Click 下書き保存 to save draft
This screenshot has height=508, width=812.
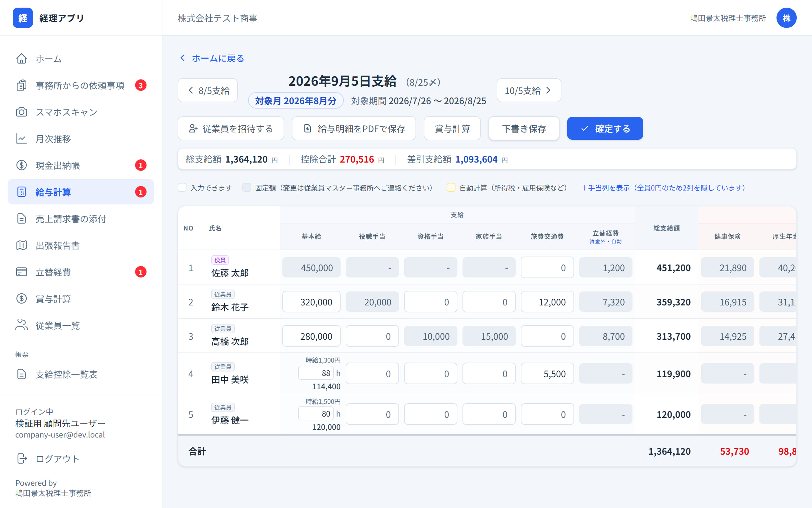click(524, 128)
